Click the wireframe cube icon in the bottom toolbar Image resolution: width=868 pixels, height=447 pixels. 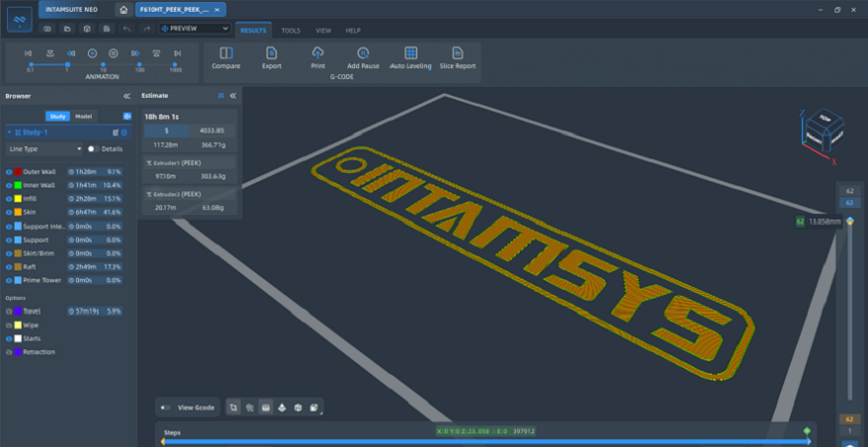click(298, 408)
